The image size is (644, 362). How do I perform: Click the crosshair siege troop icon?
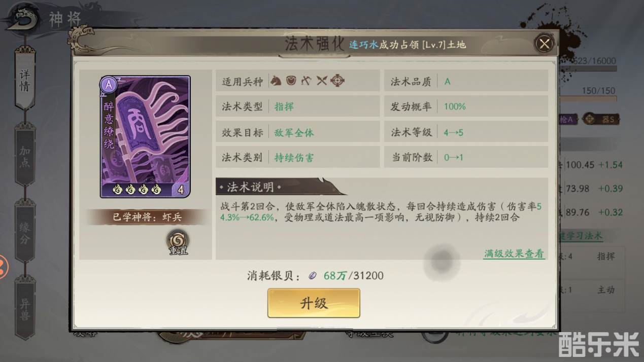point(338,81)
